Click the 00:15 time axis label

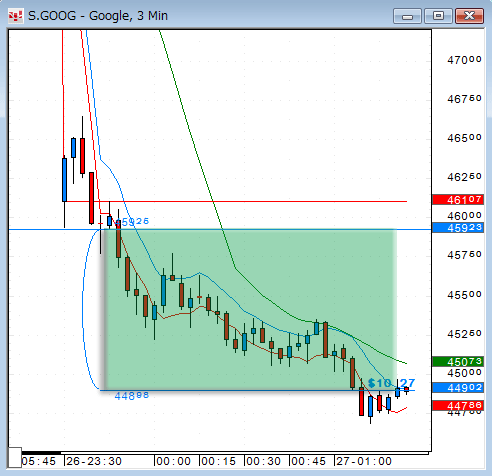pos(219,461)
